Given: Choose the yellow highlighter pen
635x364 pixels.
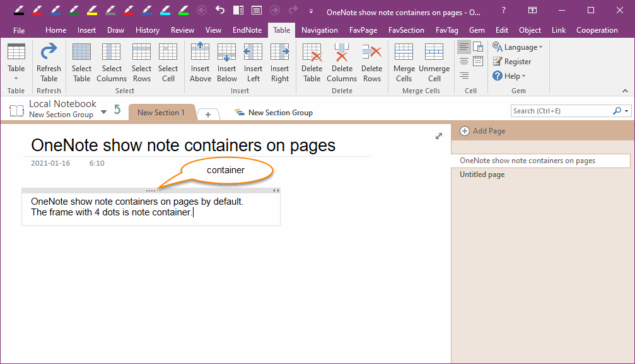Looking at the screenshot, I should pos(92,10).
